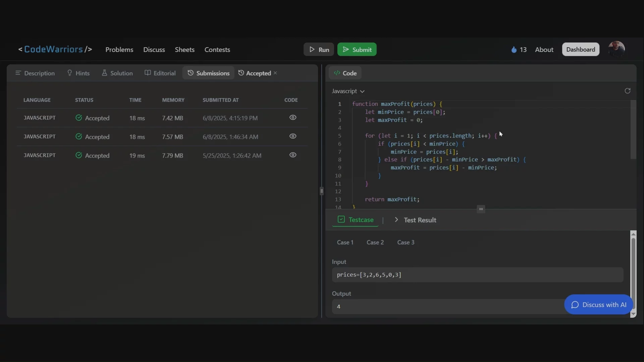Viewport: 644px width, 362px height.
Task: Submit the solution
Action: [x=357, y=49]
